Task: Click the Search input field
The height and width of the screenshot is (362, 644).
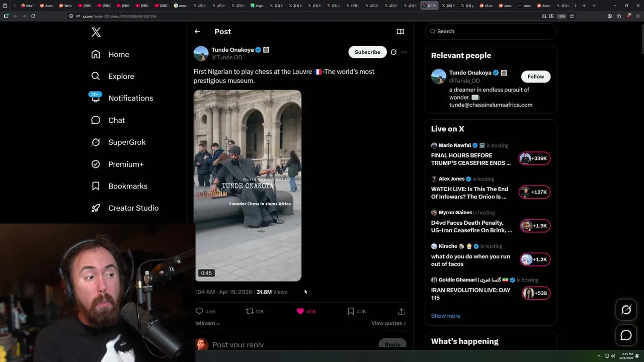Action: tap(491, 31)
